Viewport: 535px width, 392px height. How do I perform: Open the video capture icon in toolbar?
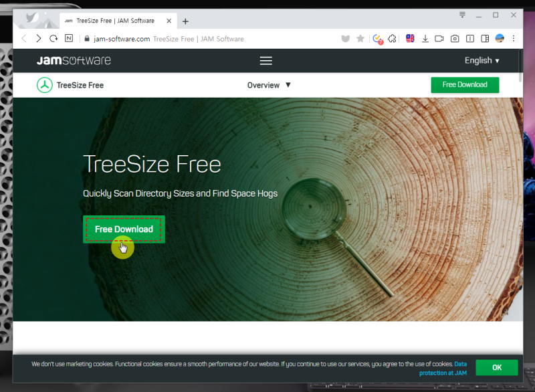(x=439, y=38)
